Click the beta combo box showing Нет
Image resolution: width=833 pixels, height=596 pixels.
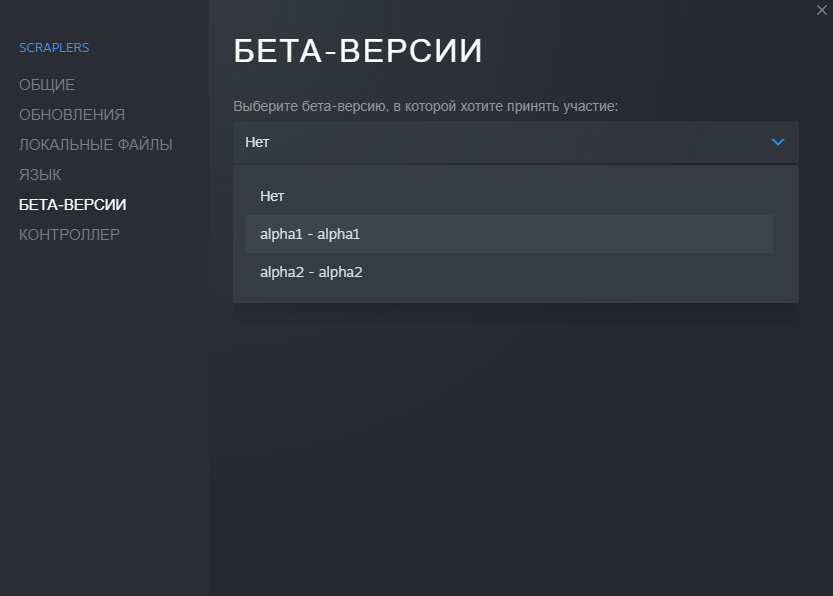tap(500, 142)
